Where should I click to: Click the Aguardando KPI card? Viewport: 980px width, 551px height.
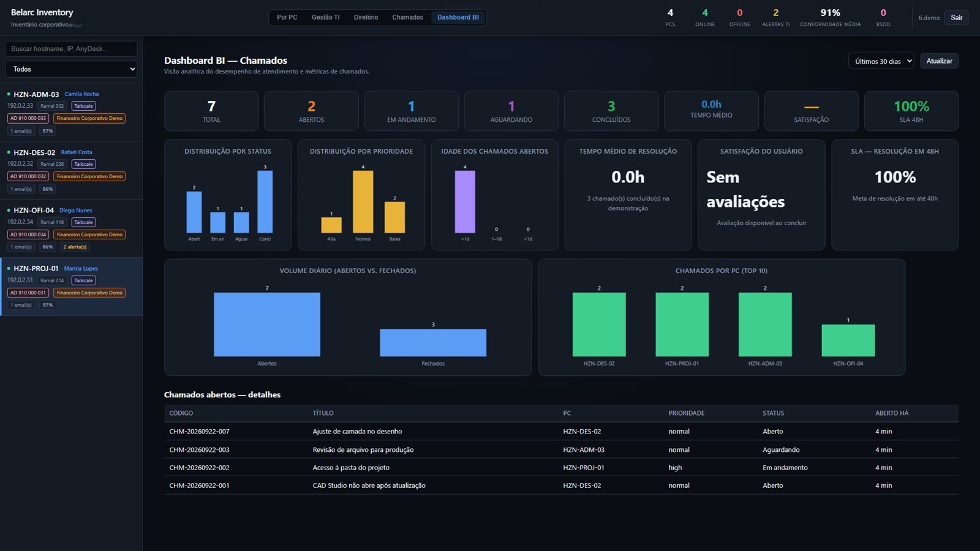pos(511,111)
